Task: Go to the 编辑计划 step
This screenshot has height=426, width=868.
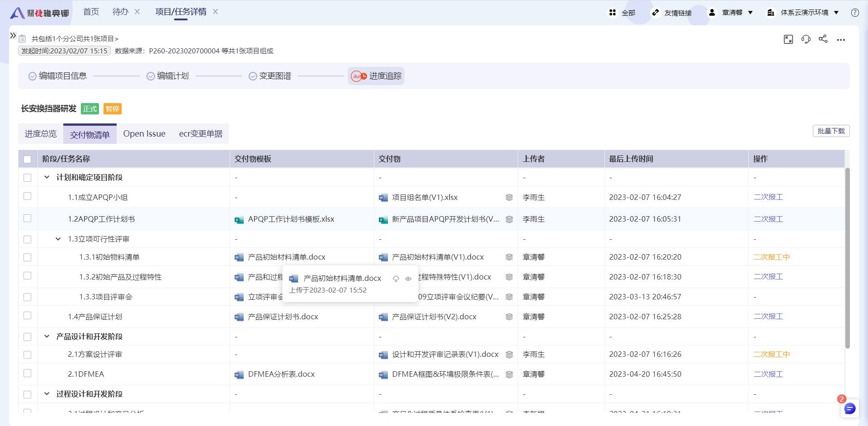Action: tap(168, 76)
